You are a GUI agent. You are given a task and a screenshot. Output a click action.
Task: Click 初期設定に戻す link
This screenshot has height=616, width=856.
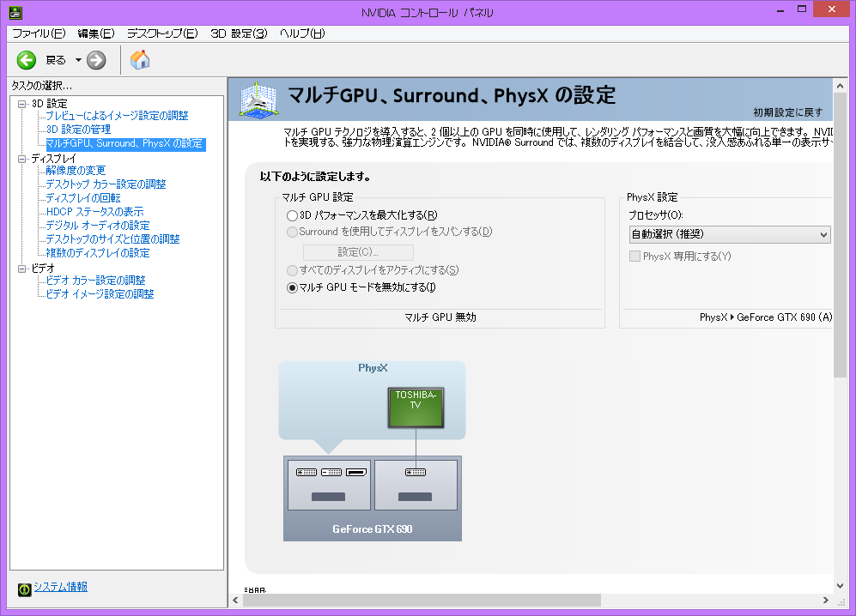pos(788,112)
